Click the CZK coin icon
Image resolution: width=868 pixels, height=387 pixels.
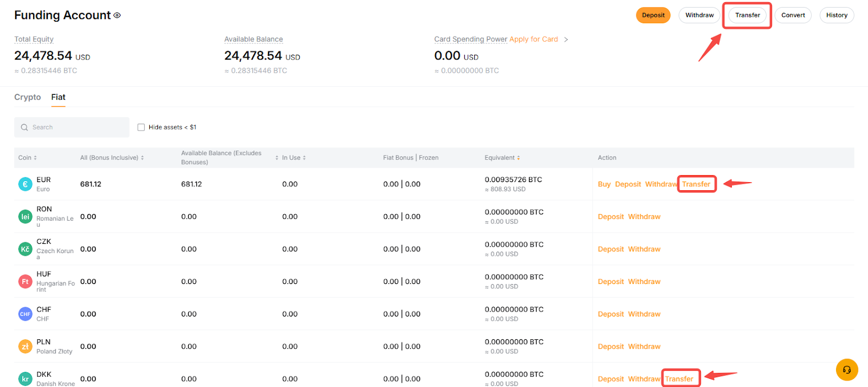[25, 249]
